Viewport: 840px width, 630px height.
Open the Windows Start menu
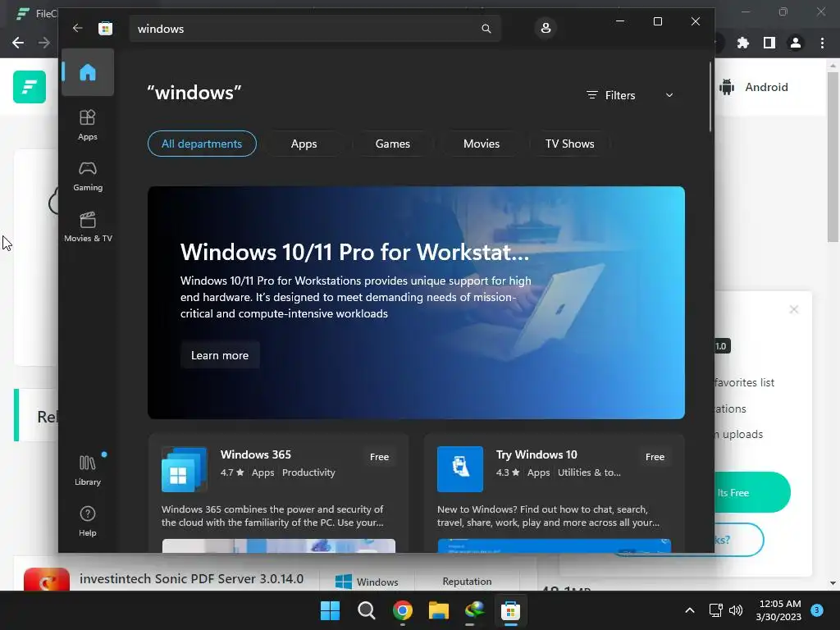tap(330, 610)
